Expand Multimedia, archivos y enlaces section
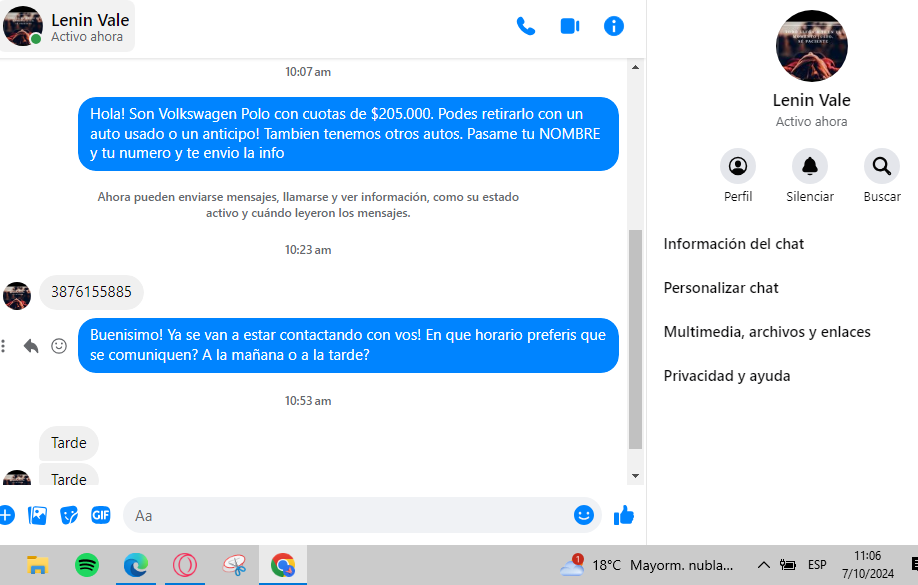The height and width of the screenshot is (585, 918). click(767, 332)
